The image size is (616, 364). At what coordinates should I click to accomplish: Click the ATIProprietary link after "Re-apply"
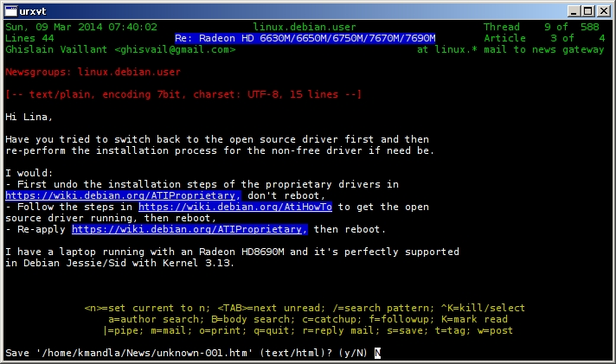point(189,229)
